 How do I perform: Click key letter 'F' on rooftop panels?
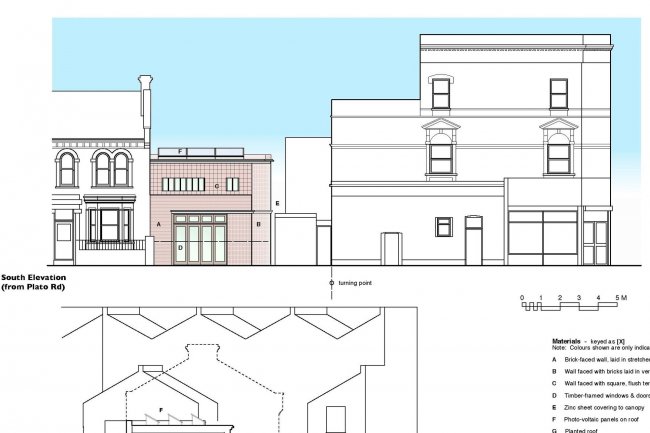click(180, 151)
